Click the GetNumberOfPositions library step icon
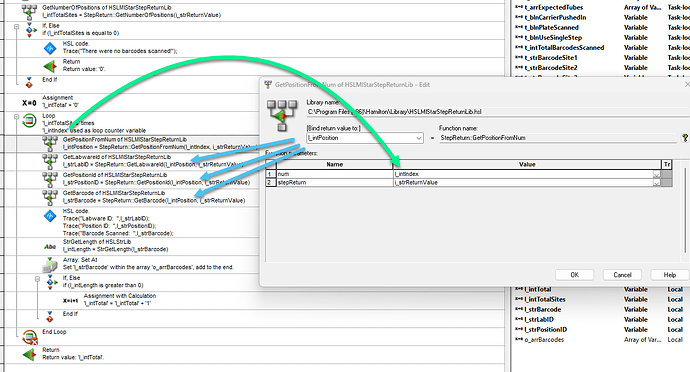Viewport: 690px width, 372px height. (29, 11)
